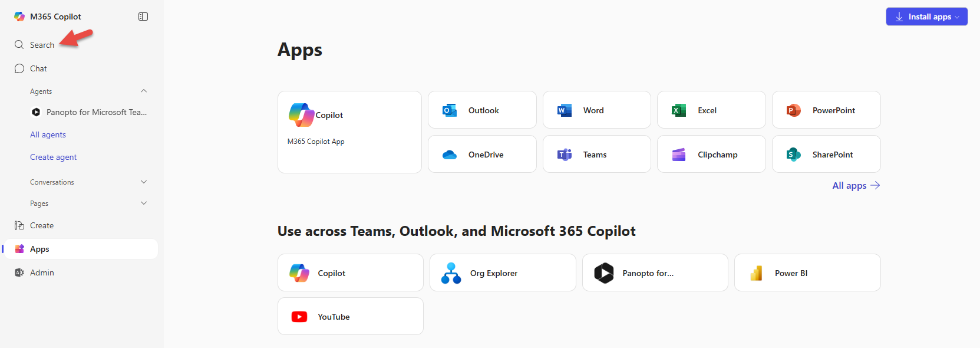
Task: Click the SharePoint app icon
Action: [794, 155]
